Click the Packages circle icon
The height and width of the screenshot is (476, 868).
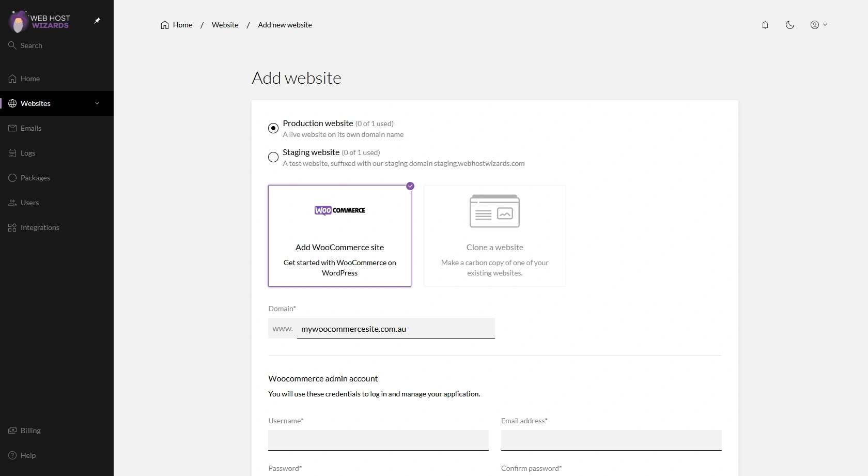tap(12, 178)
